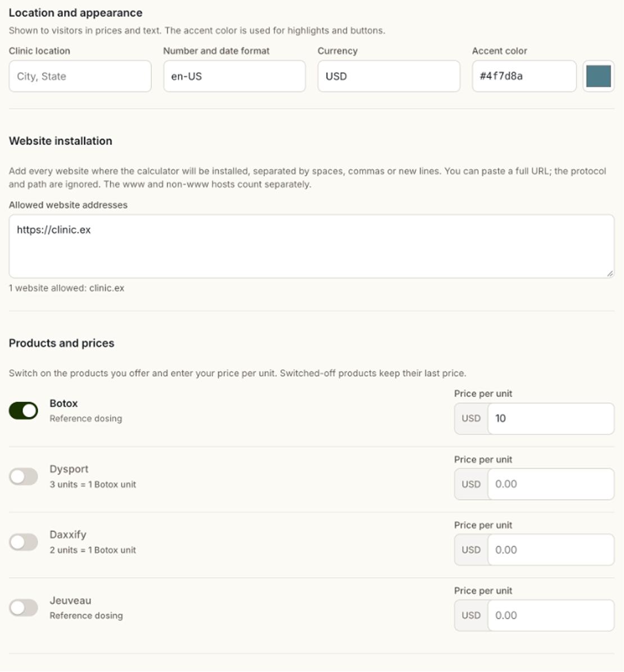624x672 pixels.
Task: Edit Botox price per unit field
Action: point(551,418)
